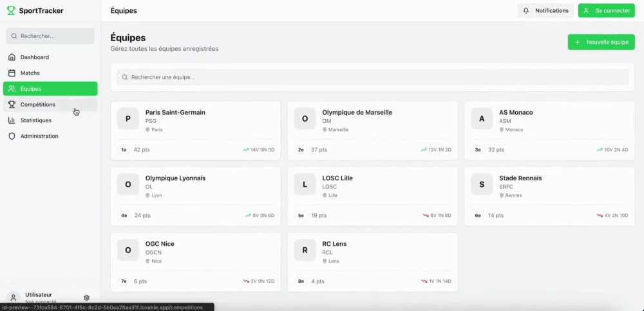
Task: Click the upward trend icon on AS Monaco card
Action: [600, 150]
